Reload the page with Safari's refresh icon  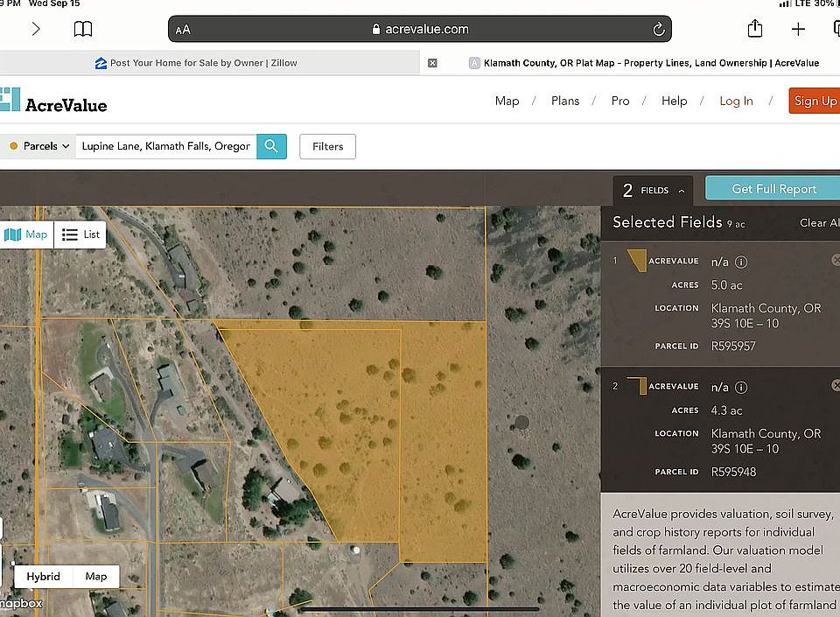[x=658, y=29]
